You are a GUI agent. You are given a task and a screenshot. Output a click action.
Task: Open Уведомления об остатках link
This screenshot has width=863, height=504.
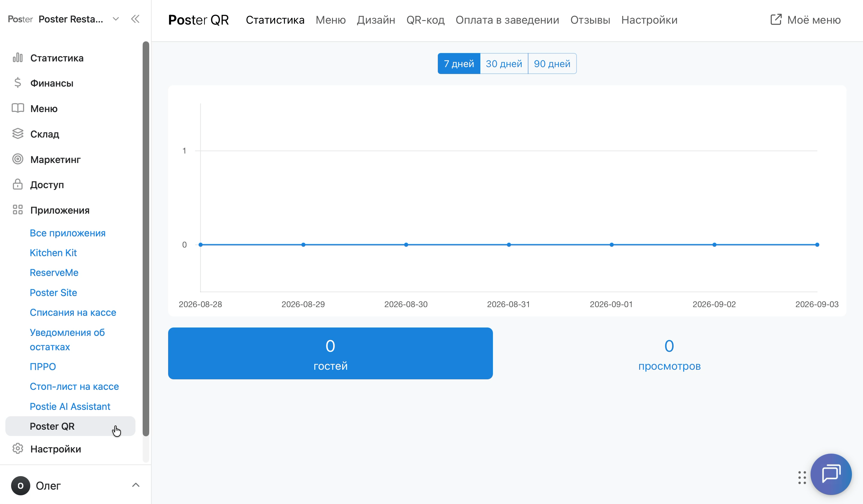[67, 340]
